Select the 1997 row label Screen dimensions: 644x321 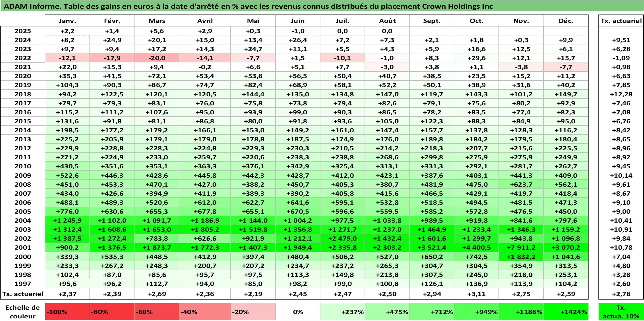click(23, 284)
